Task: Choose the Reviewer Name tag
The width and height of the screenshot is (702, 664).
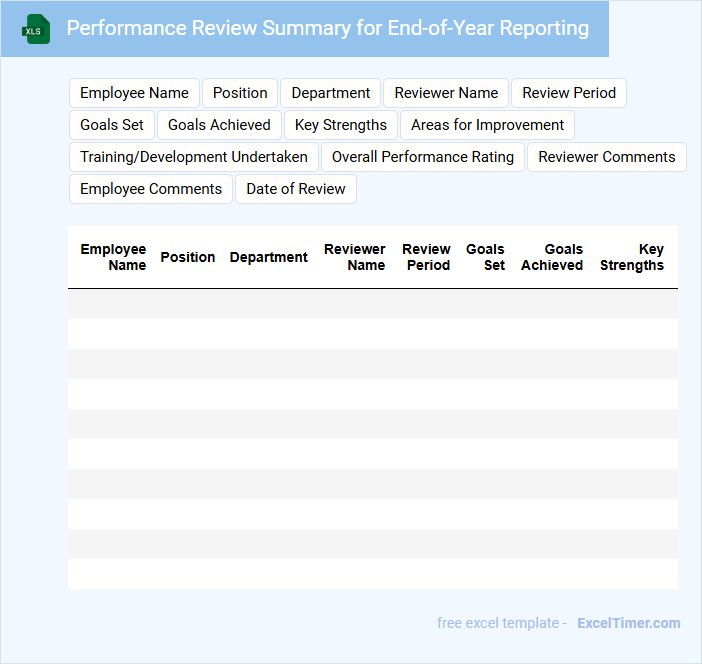Action: coord(446,93)
